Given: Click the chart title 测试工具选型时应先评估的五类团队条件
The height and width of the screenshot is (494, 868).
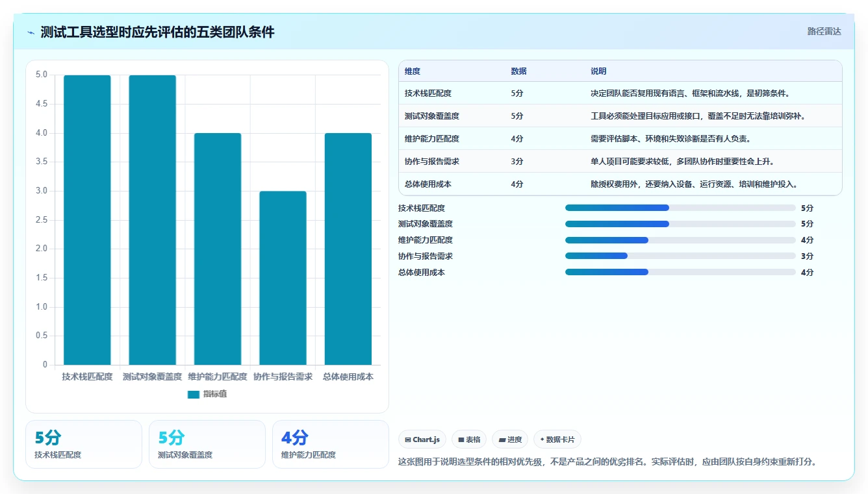Looking at the screenshot, I should pos(158,32).
